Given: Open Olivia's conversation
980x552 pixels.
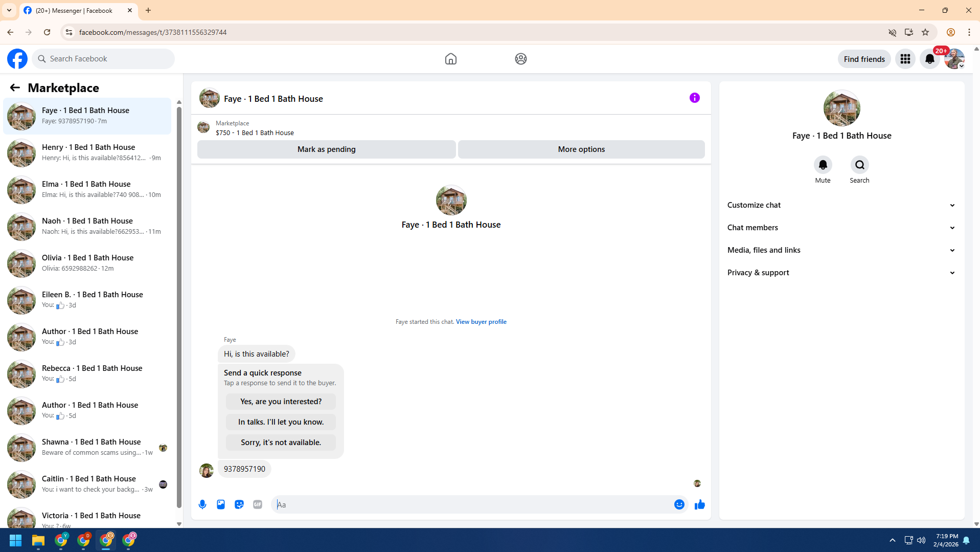Looking at the screenshot, I should [87, 263].
